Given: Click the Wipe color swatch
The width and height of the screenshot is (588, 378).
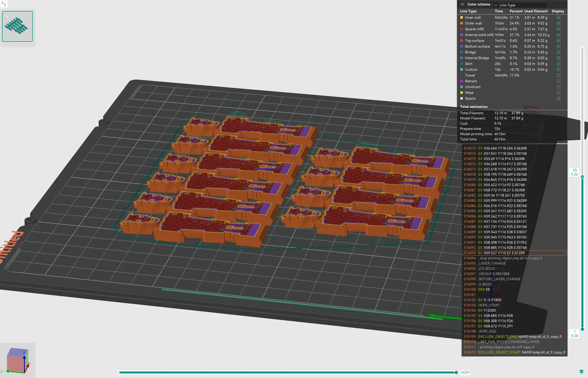Looking at the screenshot, I should coord(462,93).
